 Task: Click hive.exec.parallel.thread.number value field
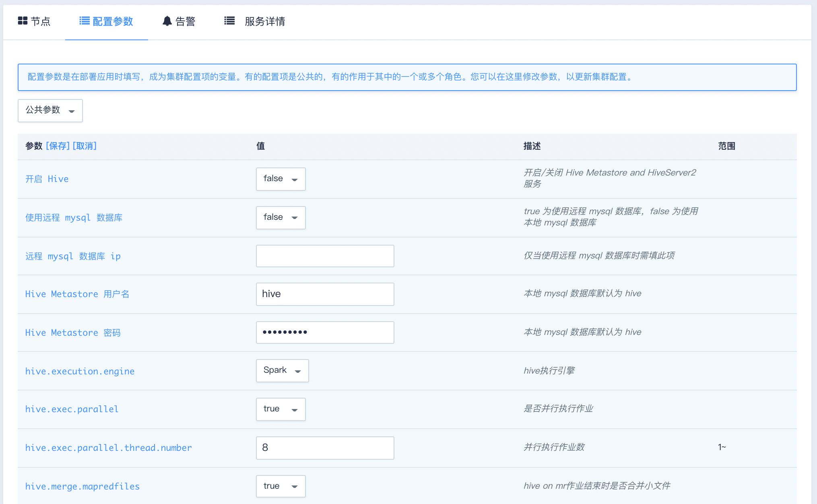point(325,447)
